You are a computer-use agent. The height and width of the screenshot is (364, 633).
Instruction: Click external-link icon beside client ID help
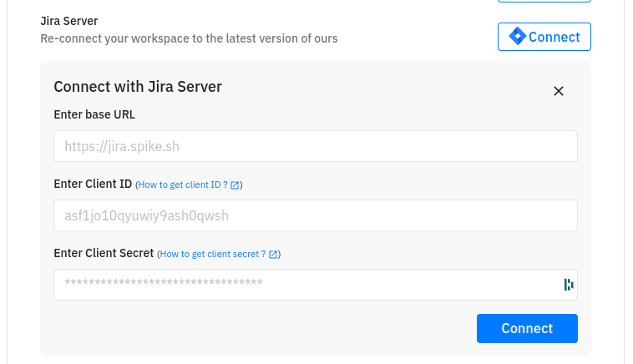point(235,185)
